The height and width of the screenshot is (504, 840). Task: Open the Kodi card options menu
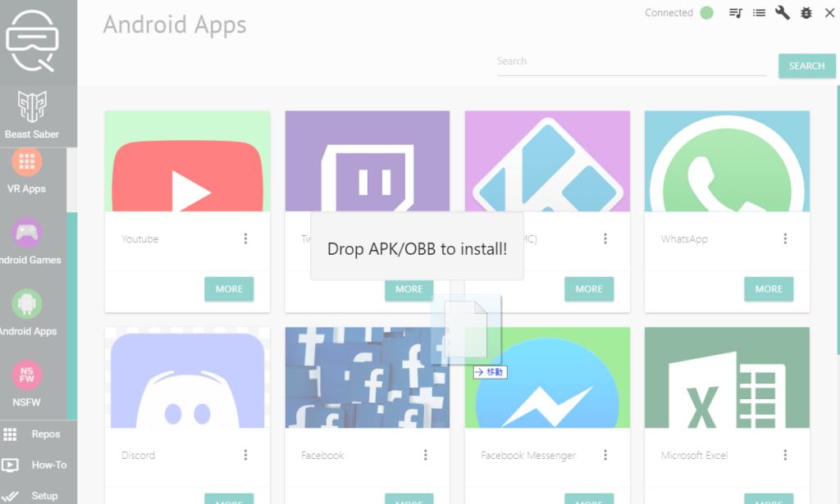pos(605,238)
